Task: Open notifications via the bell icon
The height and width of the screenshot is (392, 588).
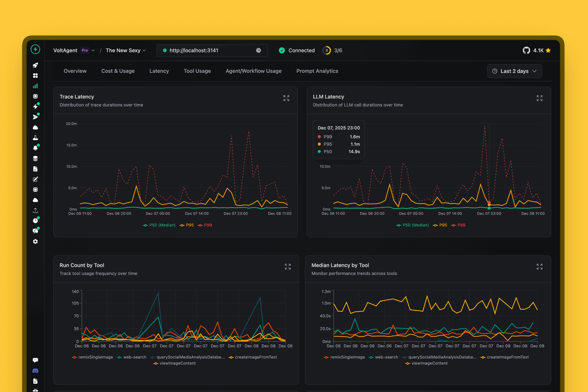Action: [x=36, y=148]
